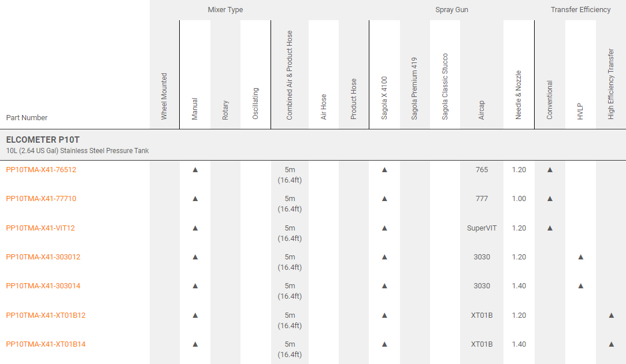Click the aircap value 765
The height and width of the screenshot is (364, 626).
pos(482,170)
